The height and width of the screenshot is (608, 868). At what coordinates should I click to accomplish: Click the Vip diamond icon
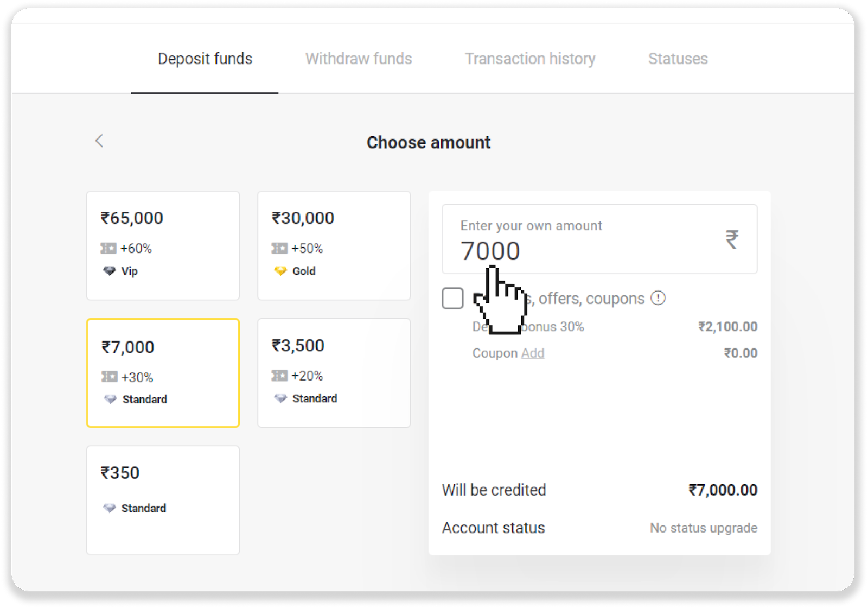(x=110, y=271)
